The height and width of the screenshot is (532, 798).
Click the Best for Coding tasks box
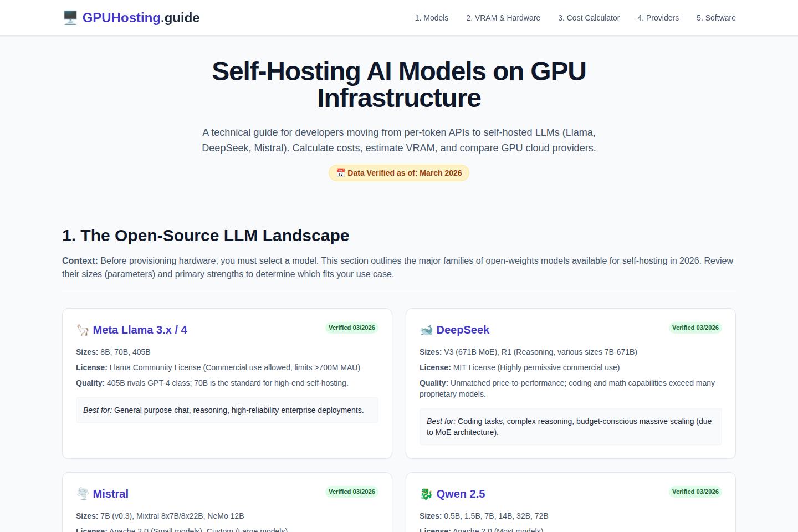pos(571,427)
